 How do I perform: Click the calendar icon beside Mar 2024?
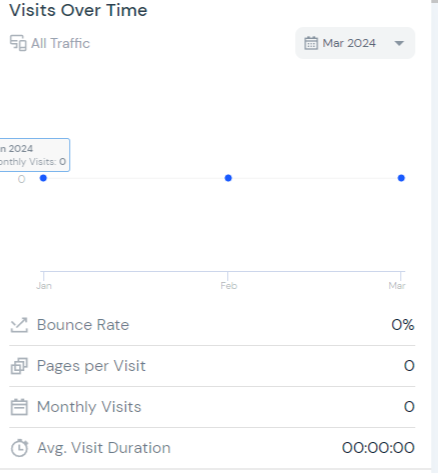(311, 43)
